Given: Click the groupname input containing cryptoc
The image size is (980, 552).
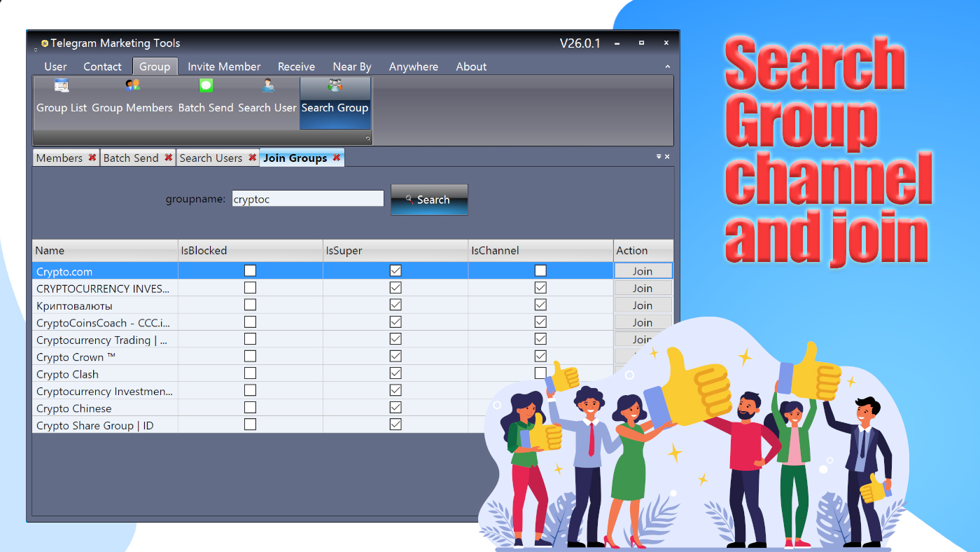Looking at the screenshot, I should pos(308,198).
